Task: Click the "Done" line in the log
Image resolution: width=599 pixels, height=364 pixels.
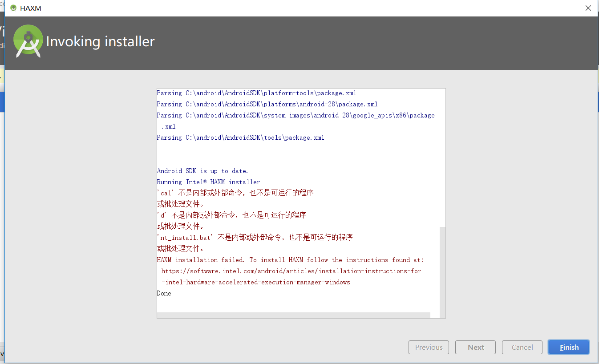Action: 164,293
